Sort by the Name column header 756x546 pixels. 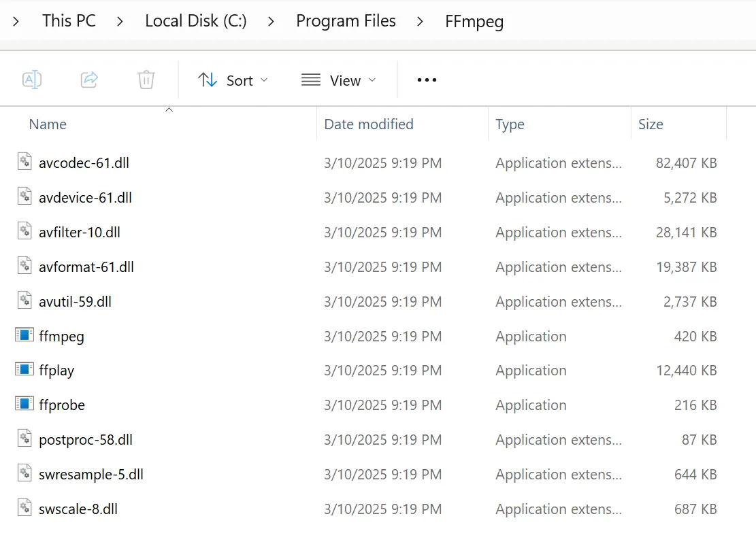48,124
